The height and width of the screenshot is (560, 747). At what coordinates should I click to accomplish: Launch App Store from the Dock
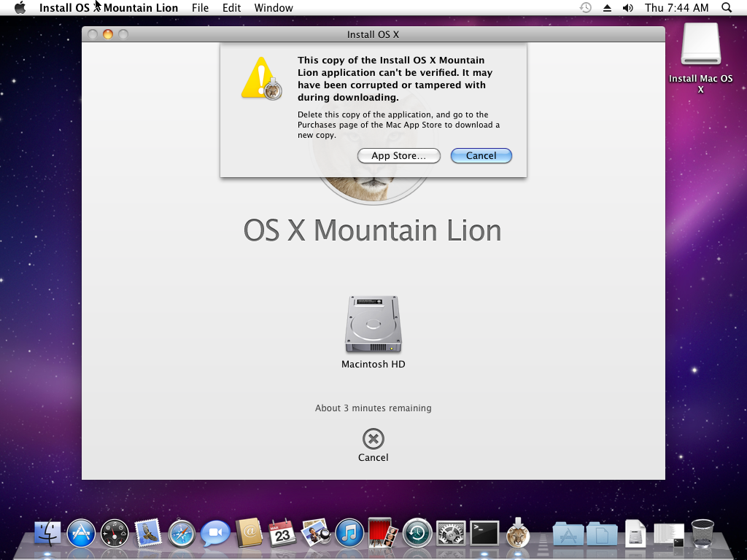pos(81,532)
